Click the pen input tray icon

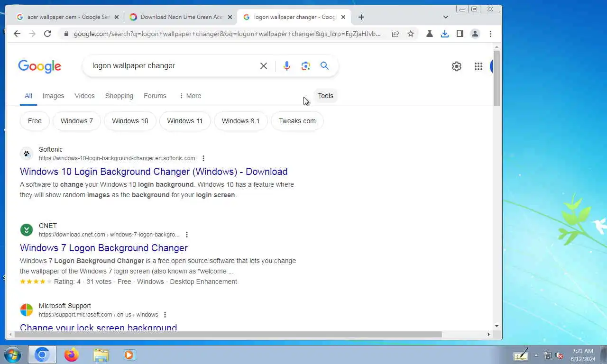(x=521, y=355)
